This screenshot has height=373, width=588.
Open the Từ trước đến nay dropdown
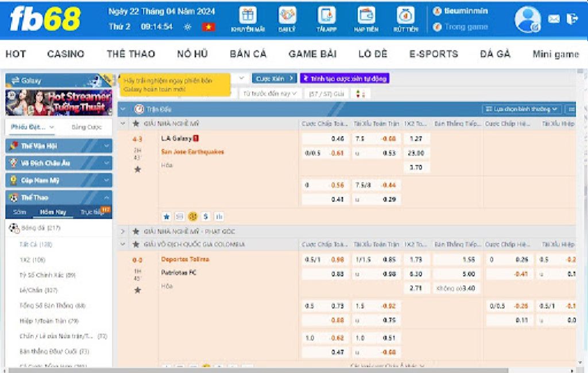tap(269, 93)
